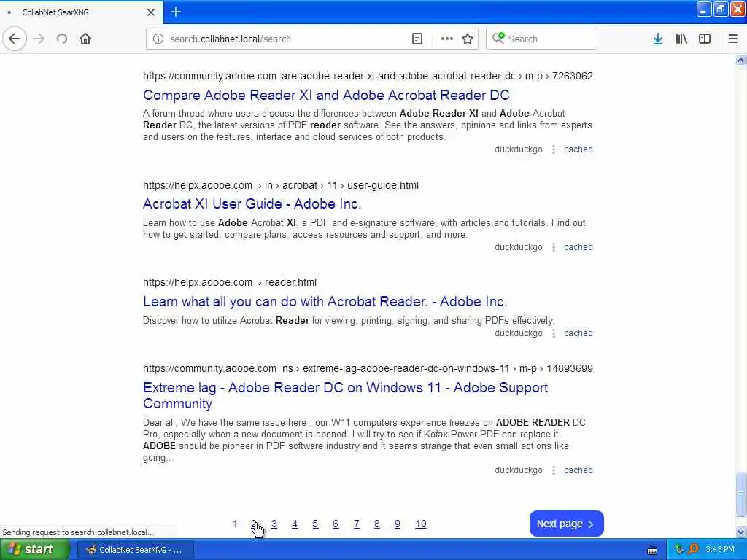Go back to the previous page
The image size is (747, 560).
pos(15,39)
